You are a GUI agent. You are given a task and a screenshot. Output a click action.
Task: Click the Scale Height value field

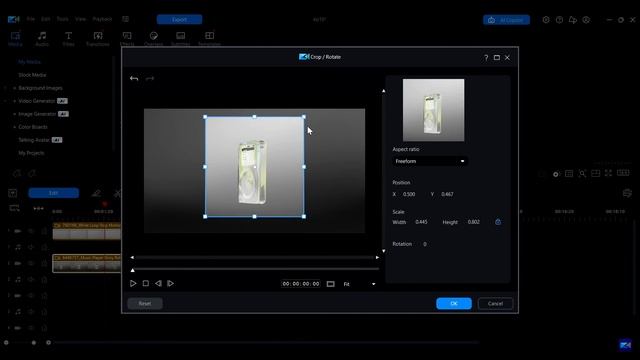click(x=474, y=222)
